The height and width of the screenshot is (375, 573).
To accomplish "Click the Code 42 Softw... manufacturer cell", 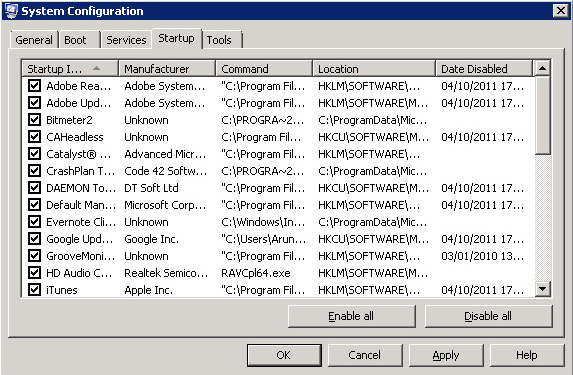I will [166, 171].
